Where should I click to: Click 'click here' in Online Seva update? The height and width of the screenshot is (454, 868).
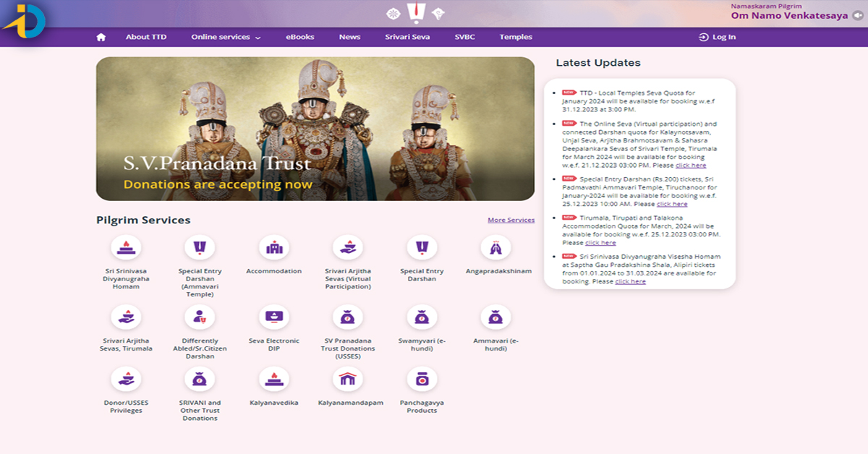tap(691, 166)
